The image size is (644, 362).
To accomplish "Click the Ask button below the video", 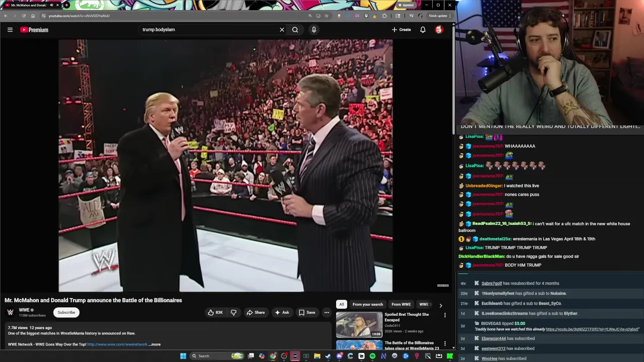I will point(282,312).
